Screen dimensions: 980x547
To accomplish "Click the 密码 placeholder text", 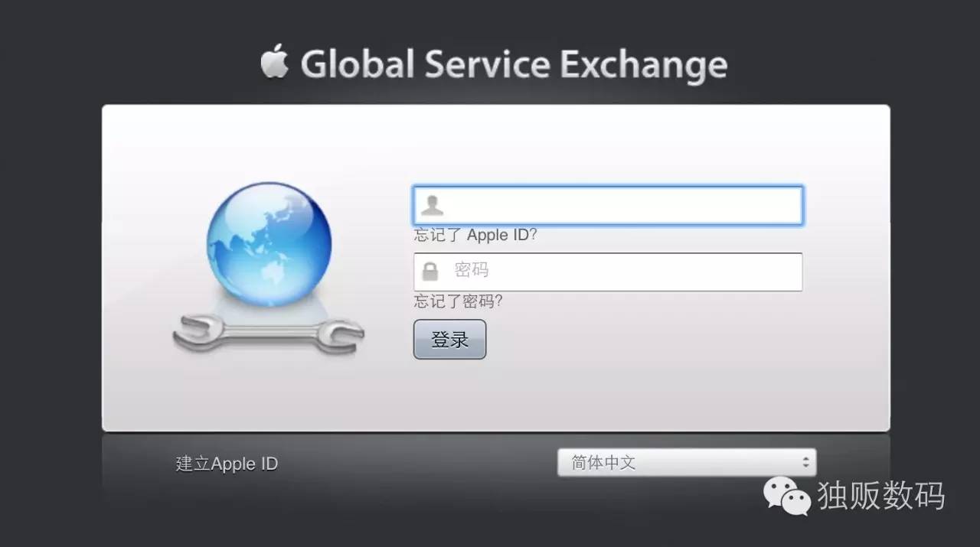I will click(472, 272).
